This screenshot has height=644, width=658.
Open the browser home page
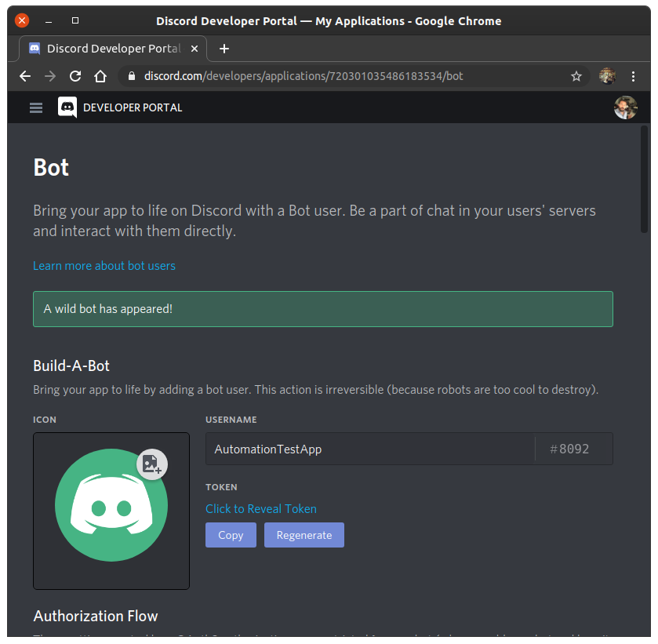pos(100,76)
